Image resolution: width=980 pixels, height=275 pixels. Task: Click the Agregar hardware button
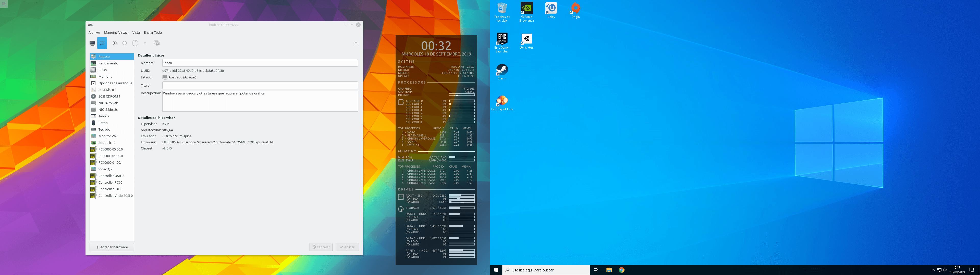112,247
